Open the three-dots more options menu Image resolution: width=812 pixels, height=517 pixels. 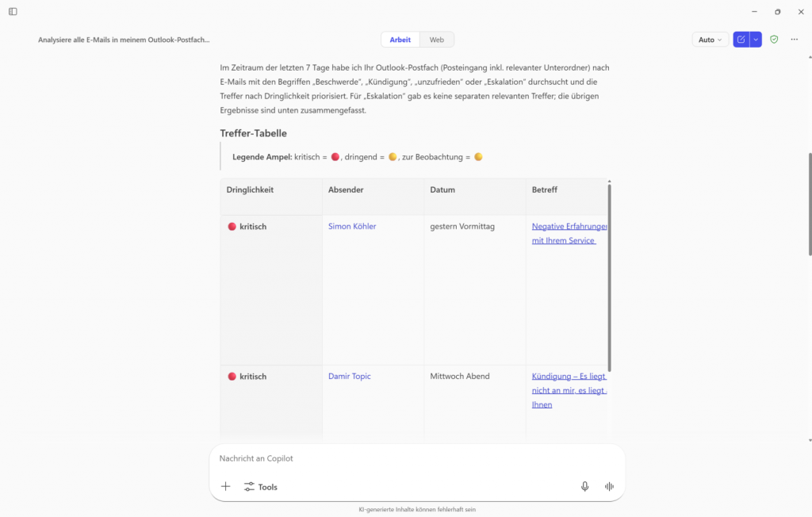795,40
